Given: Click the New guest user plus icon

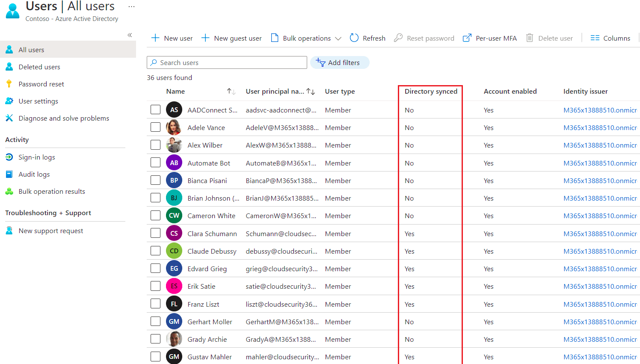Looking at the screenshot, I should (205, 38).
